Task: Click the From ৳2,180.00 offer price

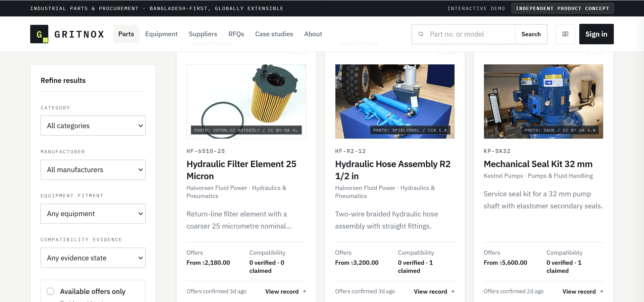Action: [208, 263]
